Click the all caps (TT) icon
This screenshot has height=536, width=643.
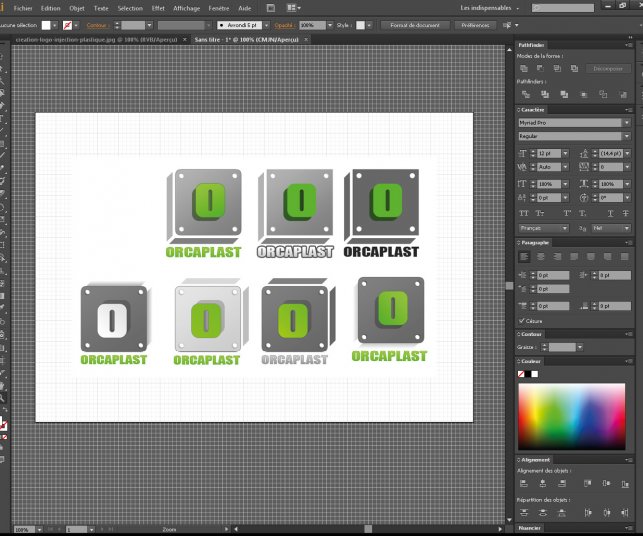(524, 213)
